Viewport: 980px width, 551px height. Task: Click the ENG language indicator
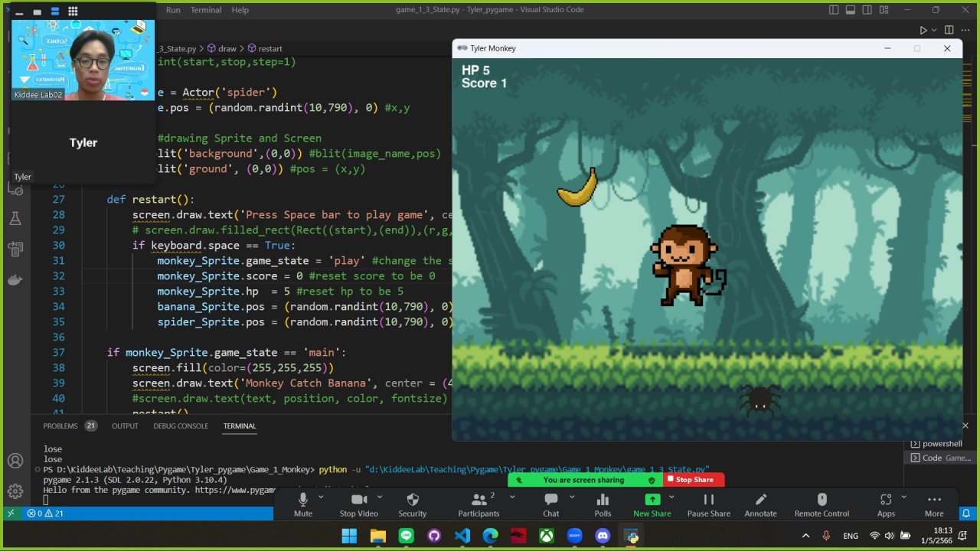pyautogui.click(x=851, y=536)
